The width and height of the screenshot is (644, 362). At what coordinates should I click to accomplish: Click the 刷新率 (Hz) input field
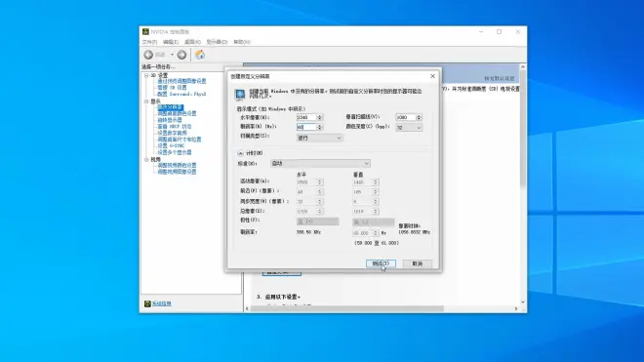[x=306, y=127]
